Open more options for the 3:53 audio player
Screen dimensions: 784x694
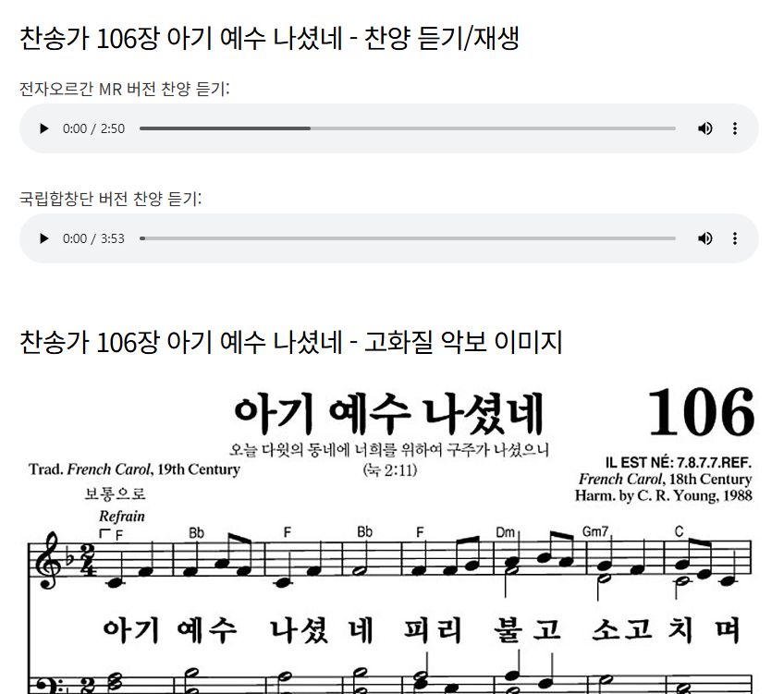coord(734,238)
